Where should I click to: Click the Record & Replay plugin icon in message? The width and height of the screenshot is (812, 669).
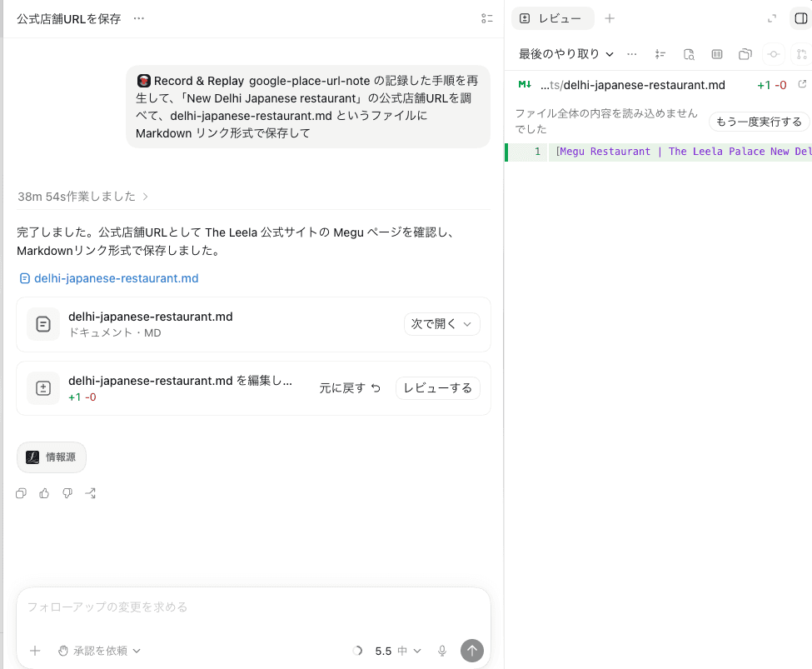click(144, 81)
